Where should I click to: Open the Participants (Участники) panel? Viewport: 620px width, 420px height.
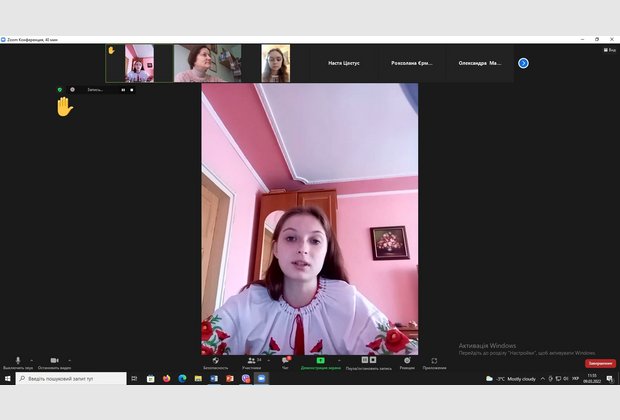tap(251, 360)
